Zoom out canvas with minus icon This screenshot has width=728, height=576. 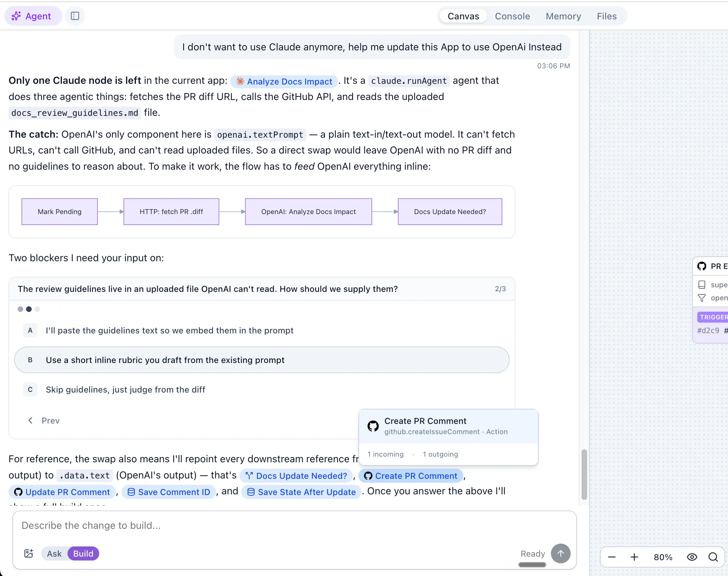tap(612, 557)
